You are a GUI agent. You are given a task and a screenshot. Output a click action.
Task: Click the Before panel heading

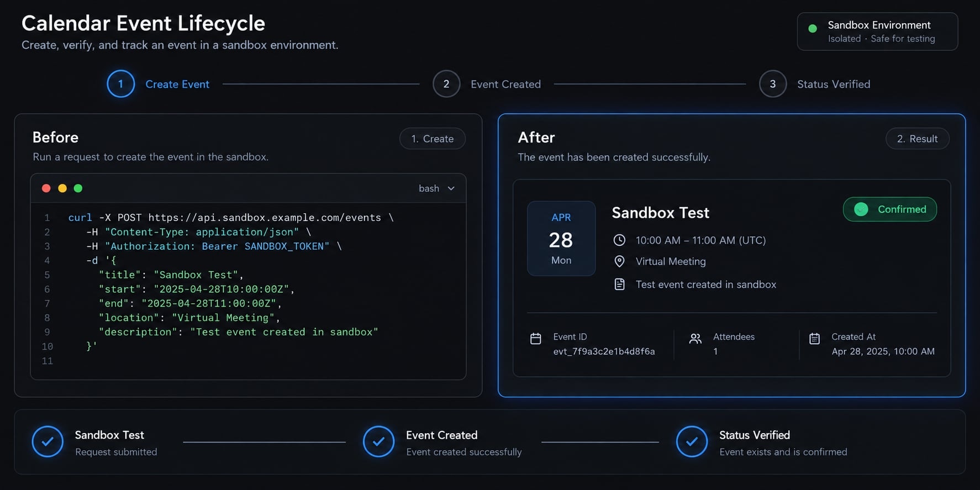tap(55, 137)
